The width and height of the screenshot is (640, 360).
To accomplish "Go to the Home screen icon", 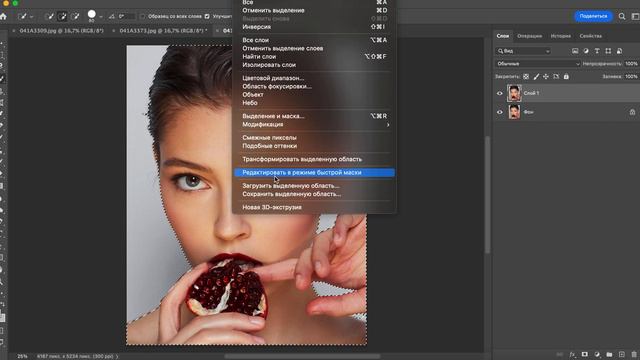I will pos(4,16).
